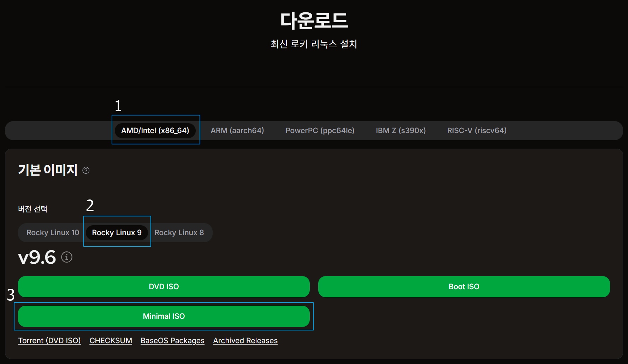
Task: Download the Boot ISO image
Action: click(x=464, y=287)
